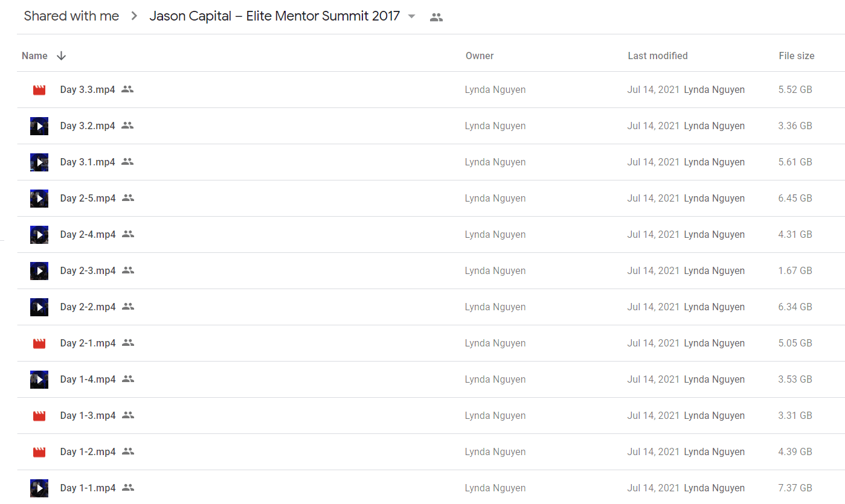This screenshot has height=504, width=845.
Task: Click the 7.37 GB file size value
Action: click(795, 488)
